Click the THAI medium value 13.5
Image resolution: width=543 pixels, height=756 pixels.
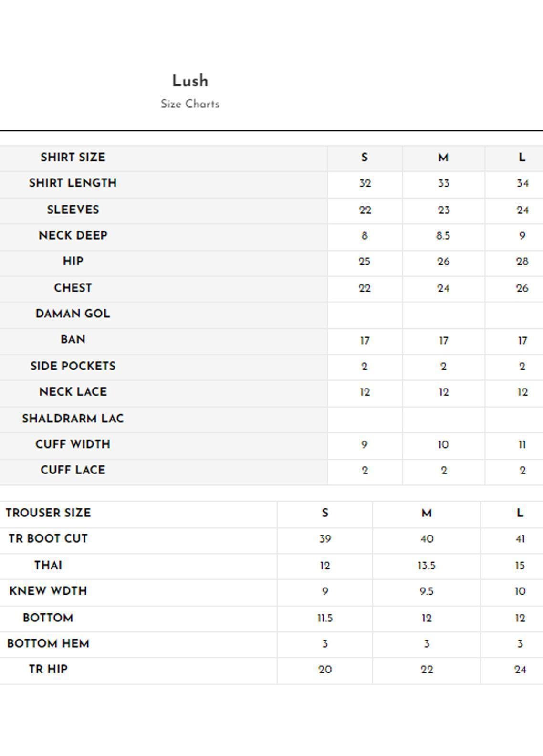(426, 566)
